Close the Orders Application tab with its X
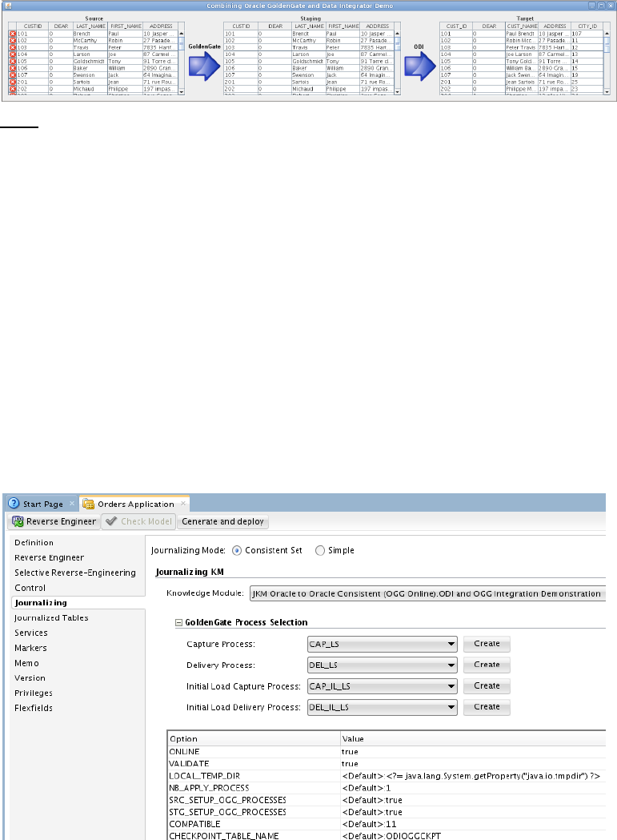 (x=183, y=504)
